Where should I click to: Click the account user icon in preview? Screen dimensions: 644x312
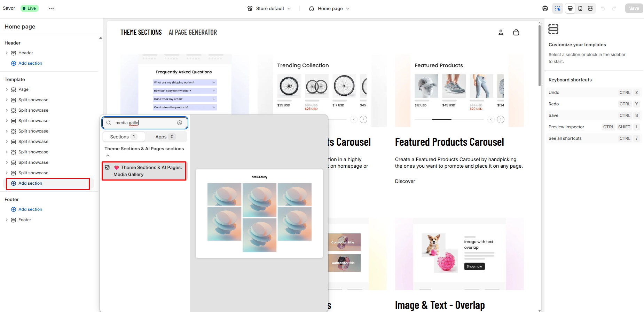[x=501, y=32]
